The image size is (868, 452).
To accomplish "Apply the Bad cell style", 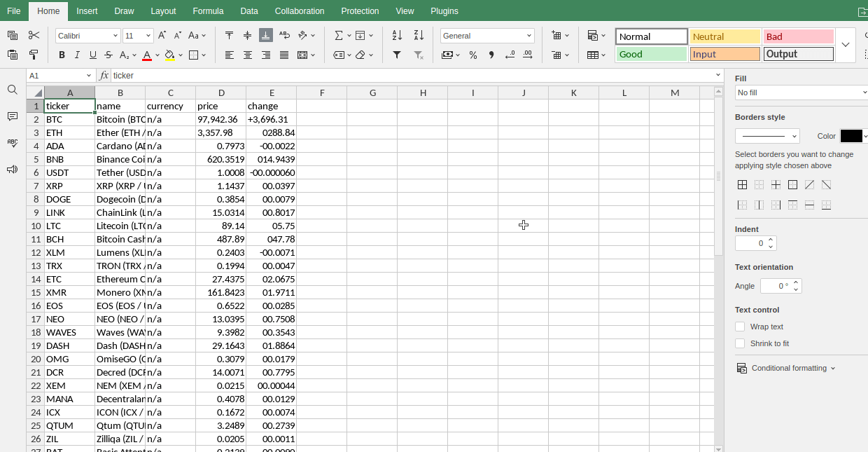I will (798, 35).
